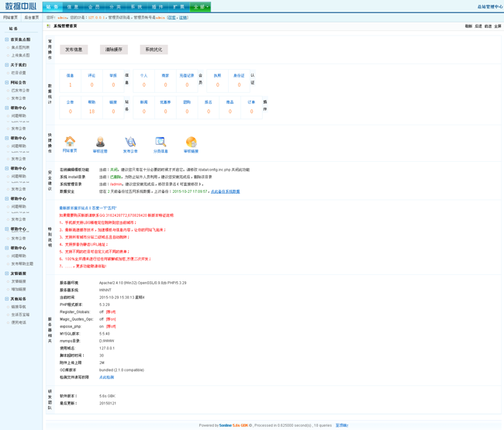This screenshot has width=504, height=430.
Task: Open 链接导航 in the sidebar
Action: pyautogui.click(x=19, y=307)
